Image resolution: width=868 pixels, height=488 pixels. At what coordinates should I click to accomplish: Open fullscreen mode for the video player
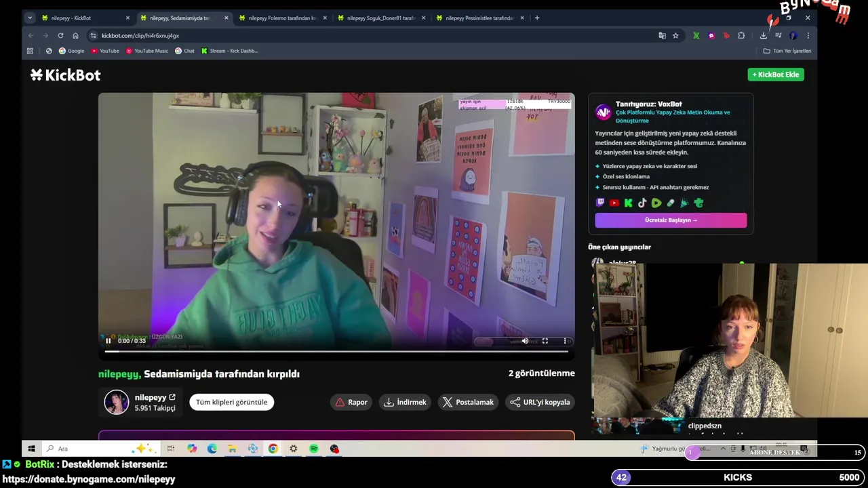coord(545,341)
